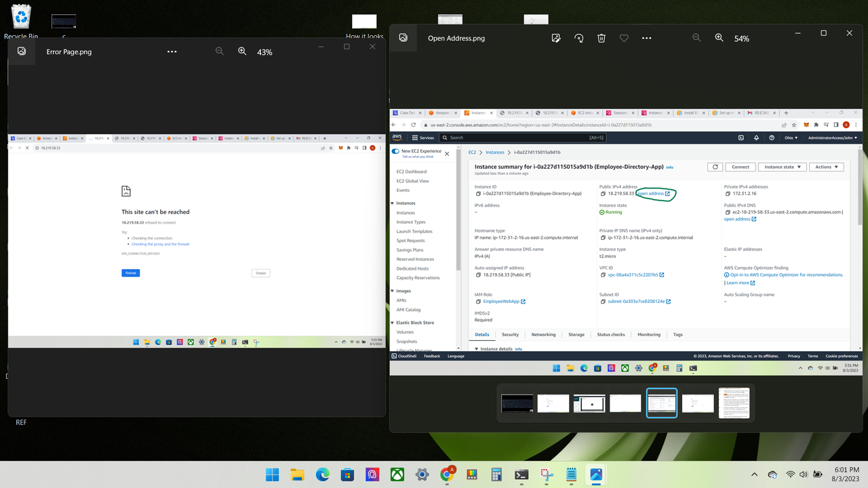
Task: Open the Windows Start menu
Action: 272,474
